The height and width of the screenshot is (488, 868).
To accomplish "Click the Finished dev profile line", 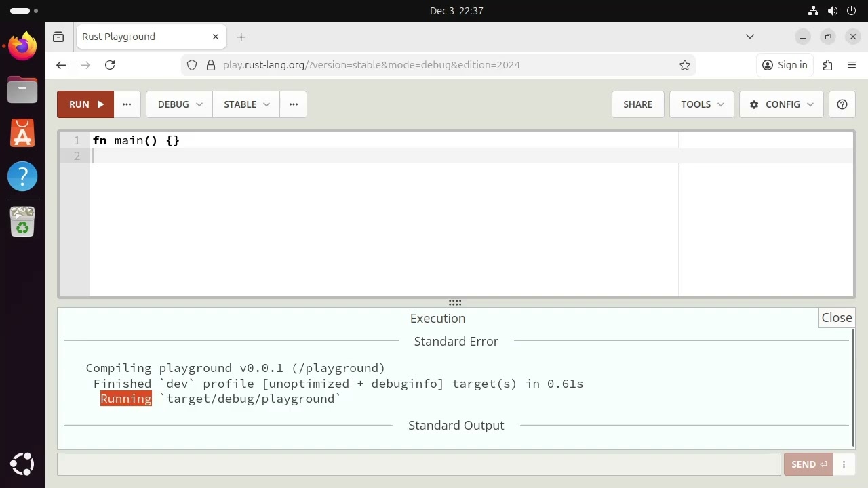I will (338, 384).
